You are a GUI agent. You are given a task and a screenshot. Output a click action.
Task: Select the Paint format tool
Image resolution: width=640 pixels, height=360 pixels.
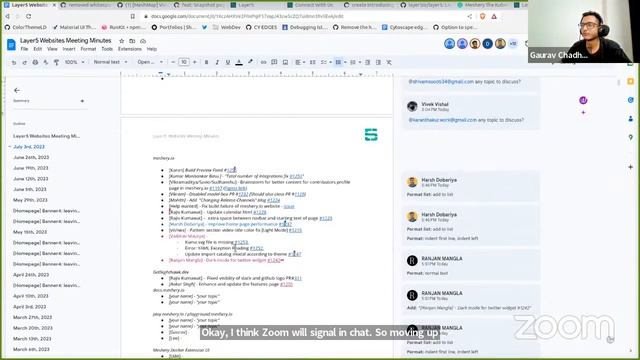tap(56, 62)
